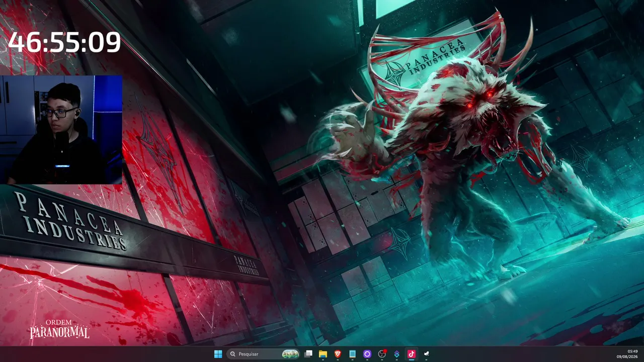Screen dimensions: 644x362
Task: Switch to the TikTok app in the taskbar
Action: (411, 354)
